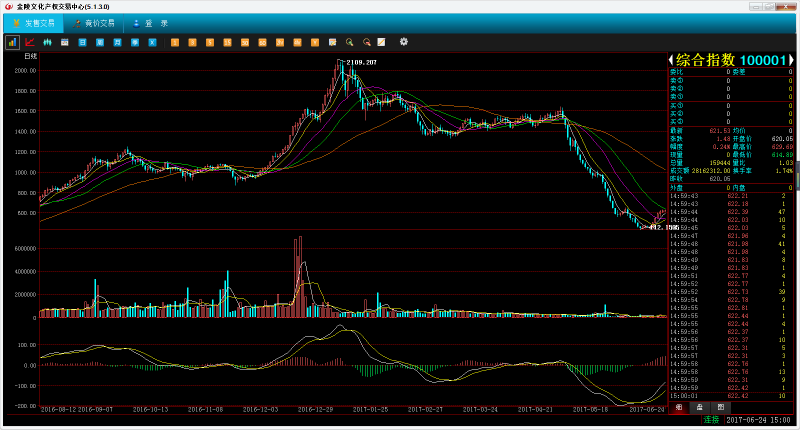Open settings gear icon
The image size is (800, 430).
404,42
